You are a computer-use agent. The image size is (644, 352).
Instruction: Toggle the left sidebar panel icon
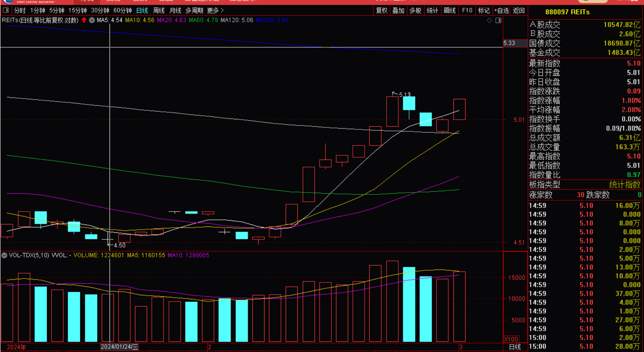coord(6,10)
